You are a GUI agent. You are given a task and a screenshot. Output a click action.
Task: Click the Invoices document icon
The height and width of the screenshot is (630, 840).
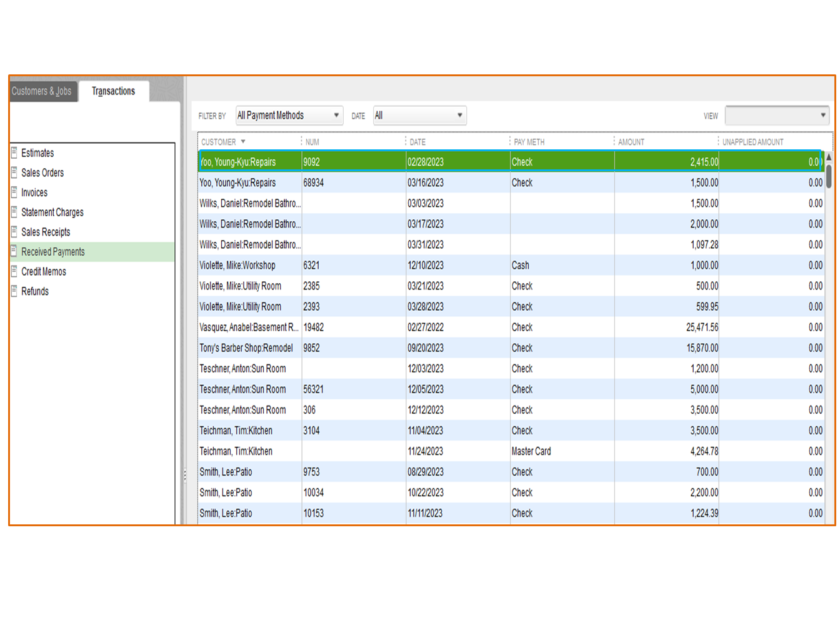tap(14, 192)
